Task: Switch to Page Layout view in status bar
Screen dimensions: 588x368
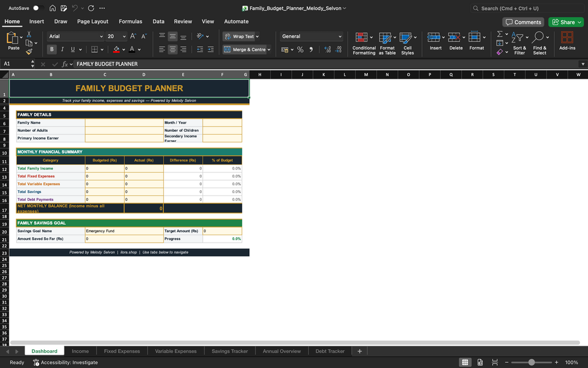Action: point(480,362)
